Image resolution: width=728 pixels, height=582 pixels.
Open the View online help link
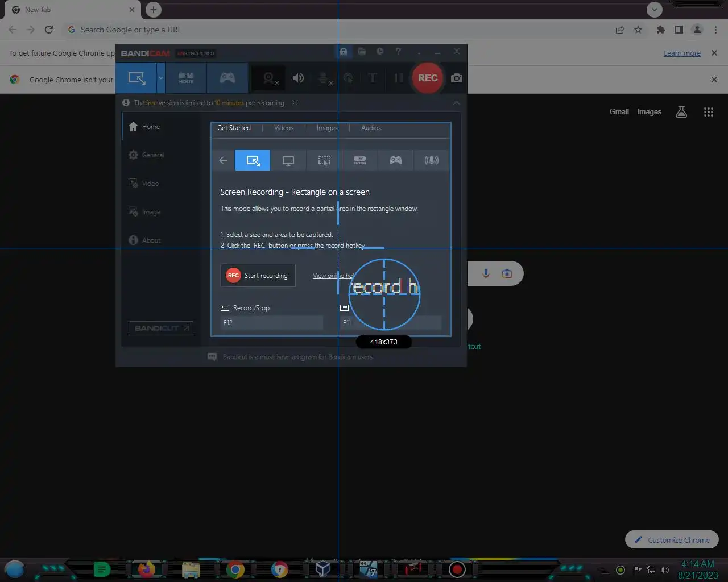(333, 276)
